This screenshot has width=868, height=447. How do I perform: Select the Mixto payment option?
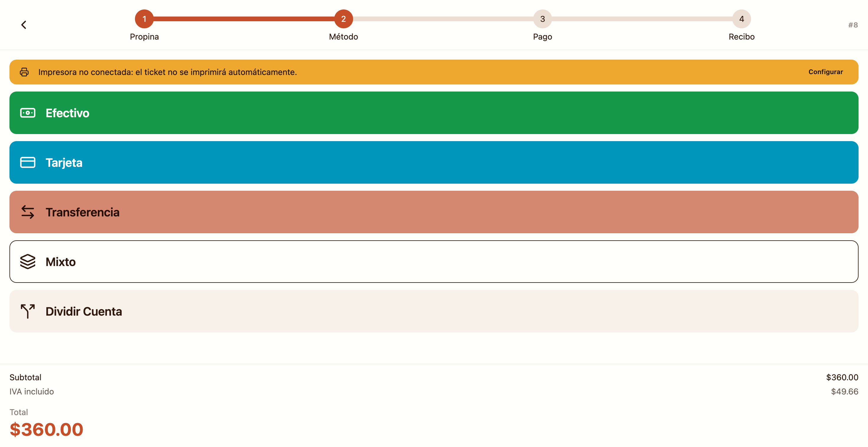coord(434,262)
